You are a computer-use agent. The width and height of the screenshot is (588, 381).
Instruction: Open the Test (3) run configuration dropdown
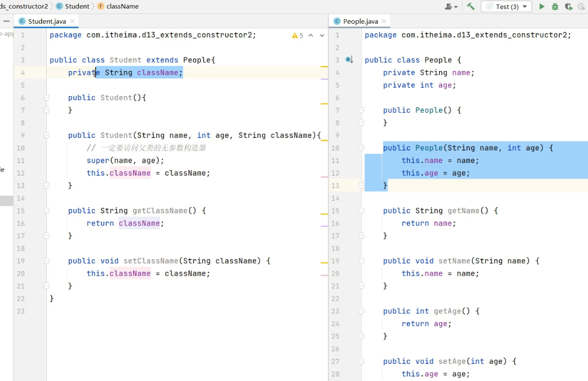(x=506, y=7)
